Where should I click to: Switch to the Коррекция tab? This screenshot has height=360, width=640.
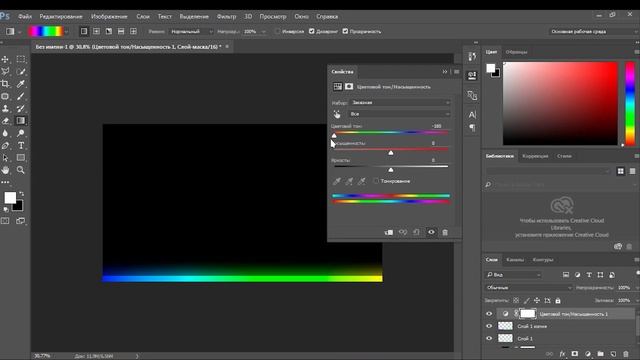[535, 156]
